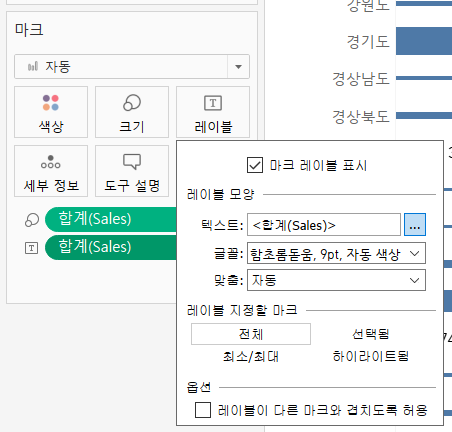Image resolution: width=452 pixels, height=432 pixels.
Task: Click the 경기도 bar in chart
Action: [x=424, y=41]
